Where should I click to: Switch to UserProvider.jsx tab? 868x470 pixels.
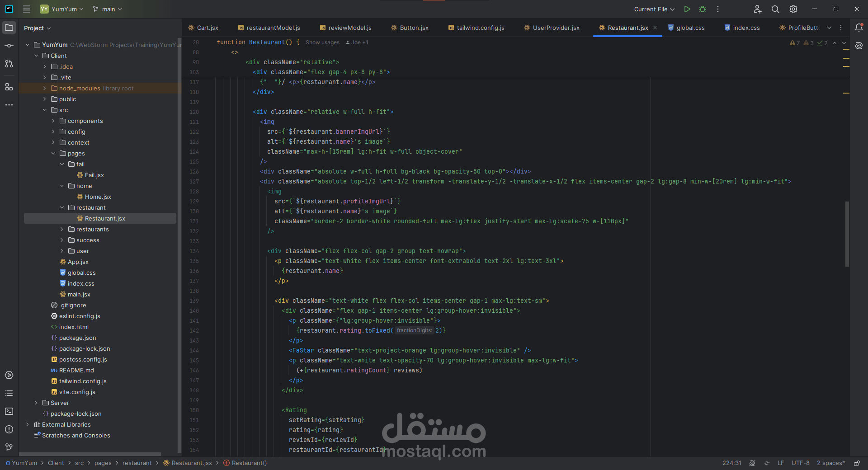(552, 28)
